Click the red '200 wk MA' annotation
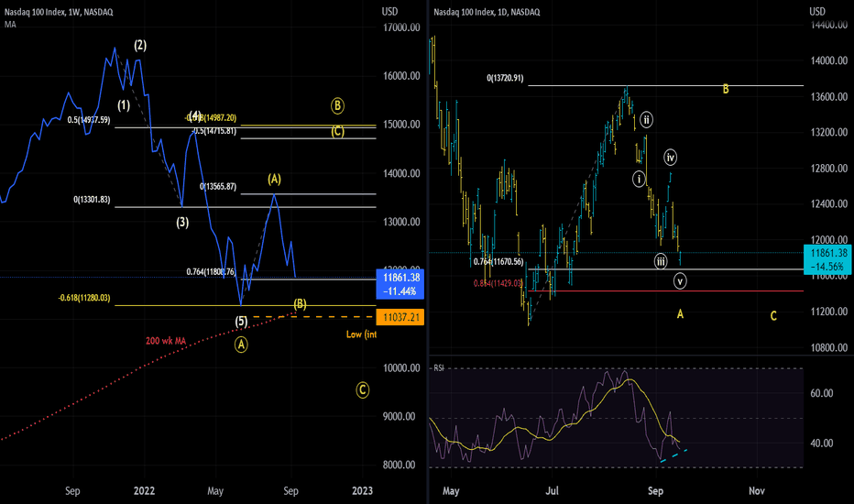 tap(166, 341)
